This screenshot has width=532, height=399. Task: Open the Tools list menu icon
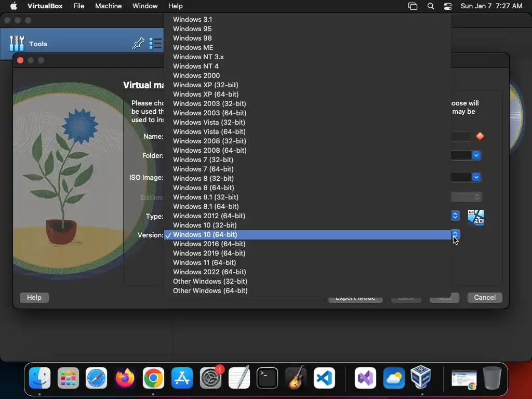click(x=155, y=44)
